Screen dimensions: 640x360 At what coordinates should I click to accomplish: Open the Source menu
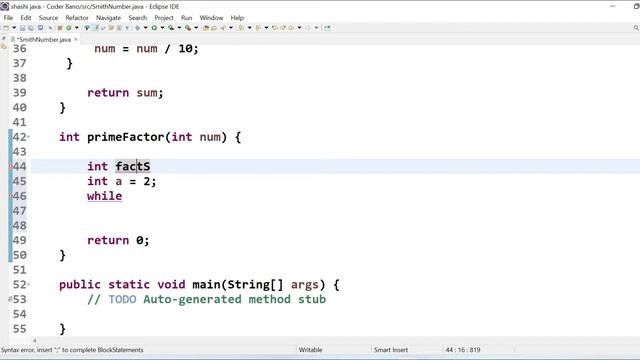[x=48, y=18]
